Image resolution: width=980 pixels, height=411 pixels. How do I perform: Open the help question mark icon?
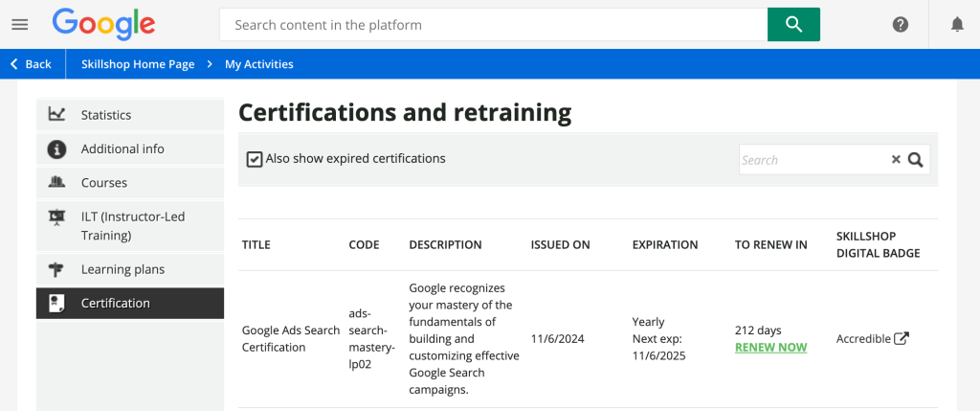click(900, 24)
